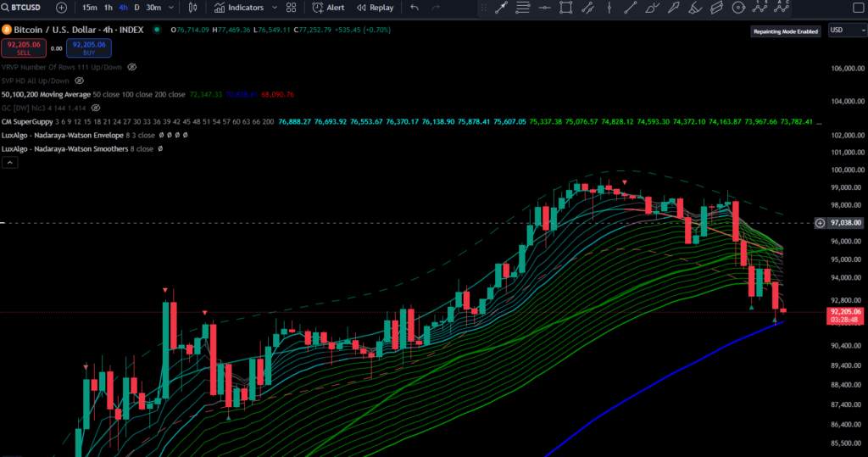Undo the last chart action
The image size is (868, 457).
(415, 8)
